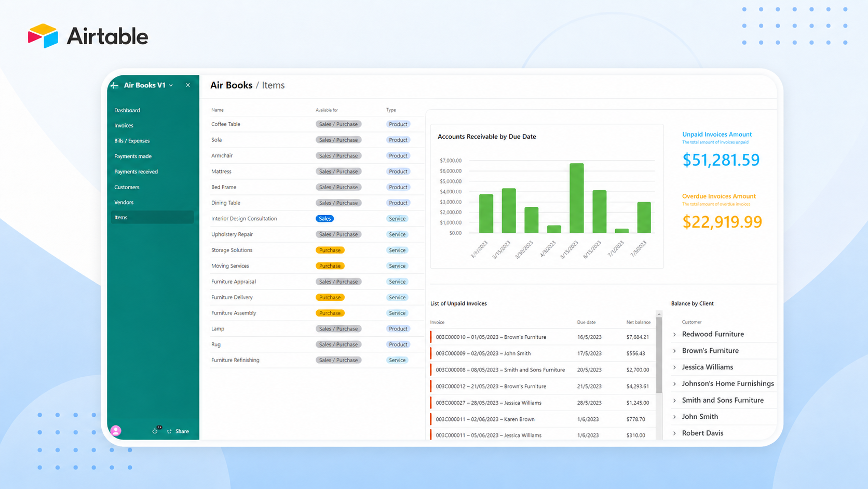Image resolution: width=868 pixels, height=489 pixels.
Task: Select Bills / Expenses in the sidebar
Action: [x=132, y=141]
